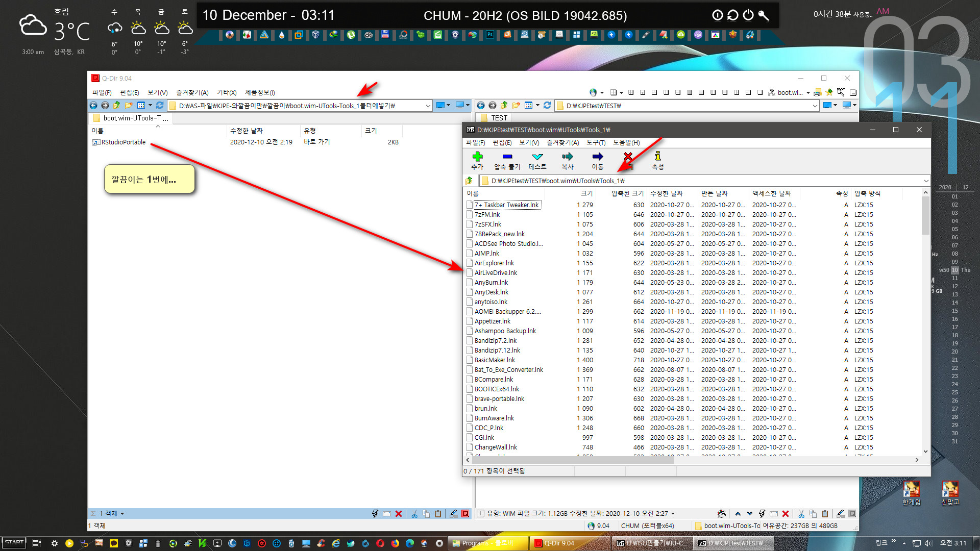Tick the checkbox of Bandizip7.2.lnk

click(x=470, y=341)
